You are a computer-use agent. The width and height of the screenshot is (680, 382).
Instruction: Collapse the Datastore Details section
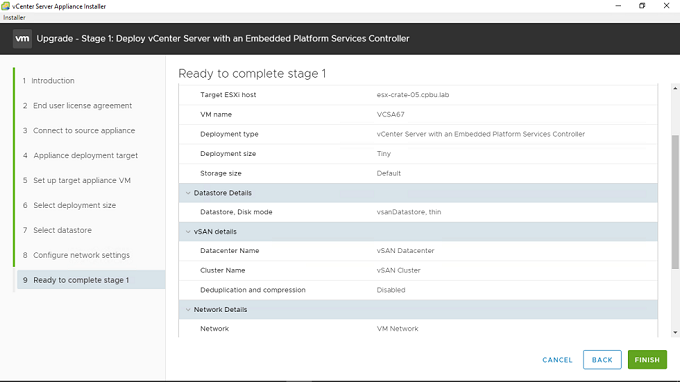coord(188,193)
